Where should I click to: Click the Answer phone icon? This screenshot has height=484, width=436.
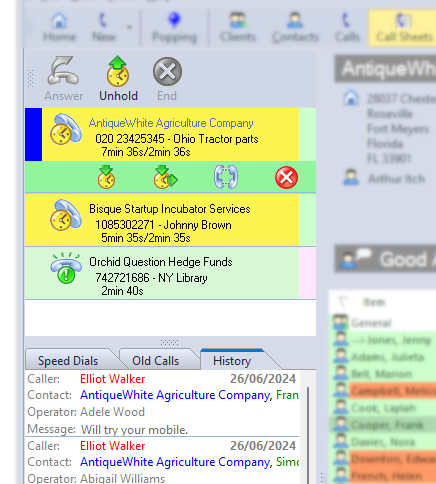click(63, 71)
